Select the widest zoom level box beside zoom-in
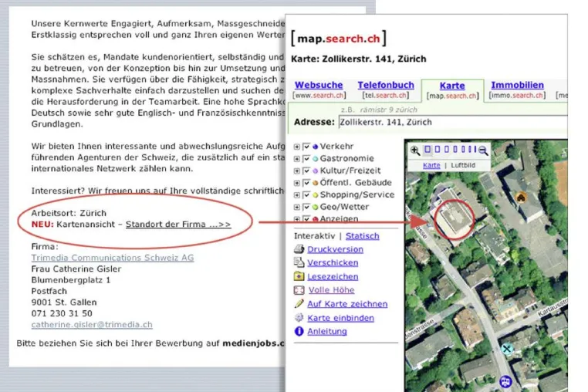 [427, 149]
